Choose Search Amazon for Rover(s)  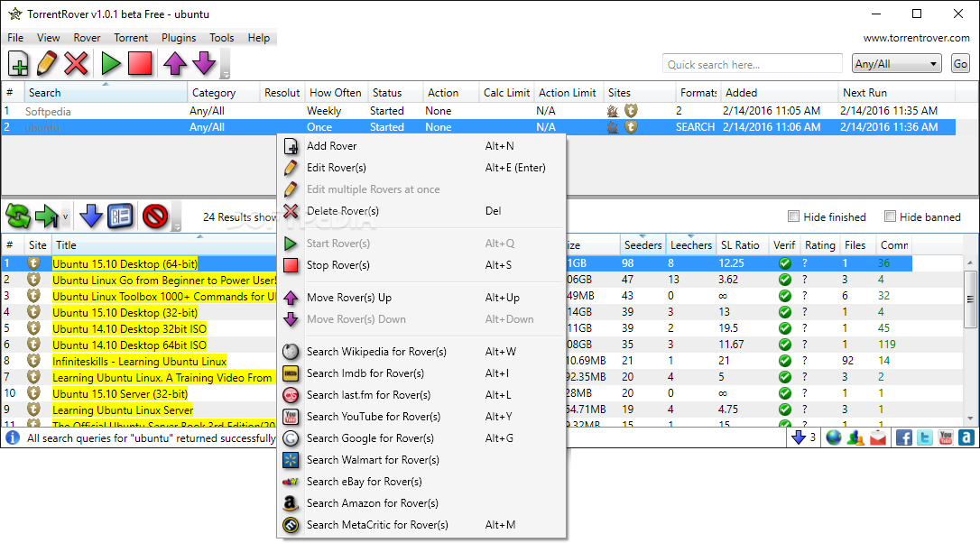[421, 503]
